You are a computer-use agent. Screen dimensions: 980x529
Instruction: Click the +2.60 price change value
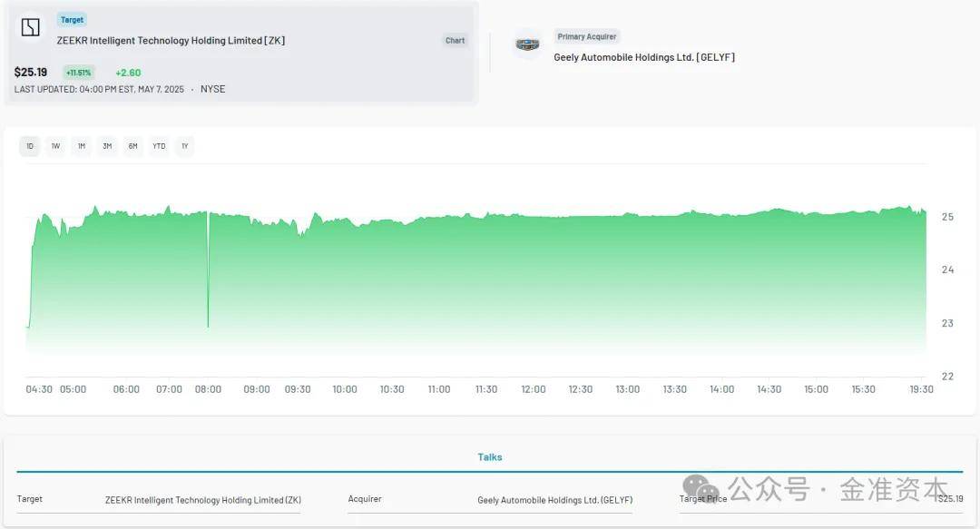click(x=128, y=73)
